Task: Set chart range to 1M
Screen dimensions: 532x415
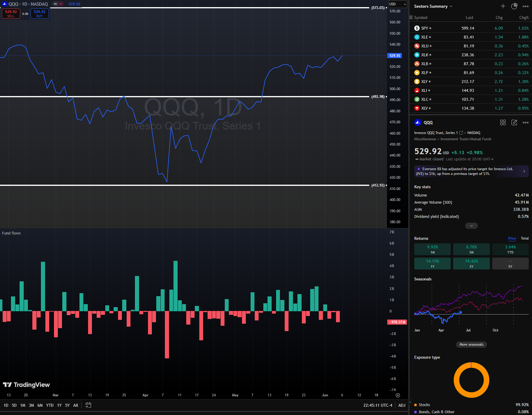Action: (x=23, y=405)
